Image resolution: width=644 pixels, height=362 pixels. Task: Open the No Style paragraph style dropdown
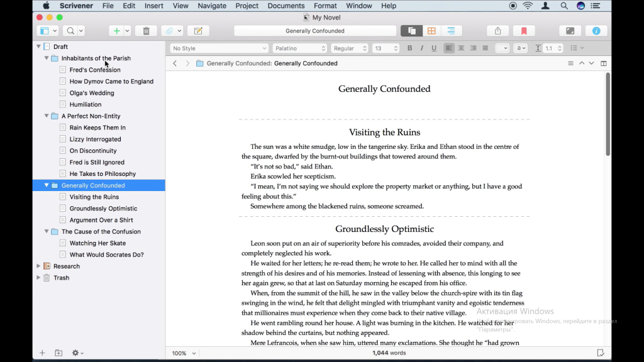point(218,47)
